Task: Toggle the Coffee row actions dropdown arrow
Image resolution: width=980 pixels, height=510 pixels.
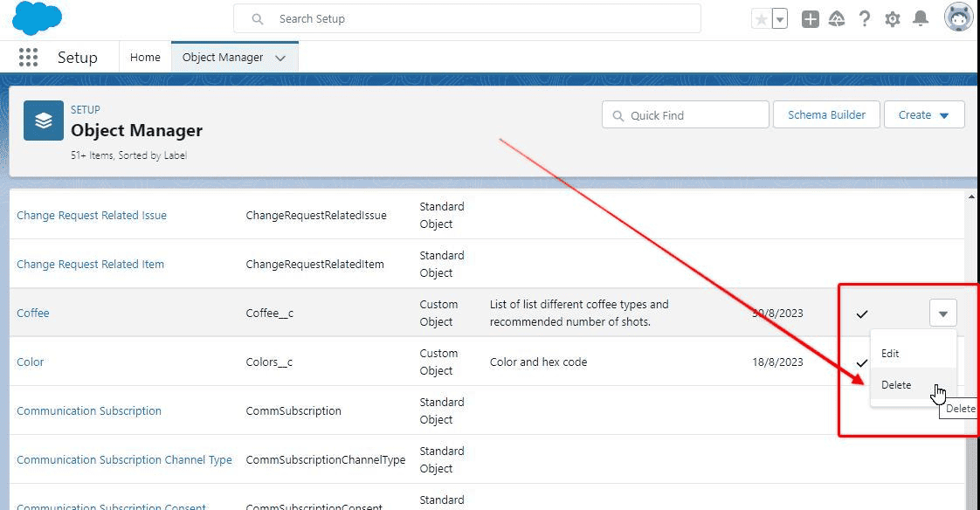Action: (x=943, y=314)
